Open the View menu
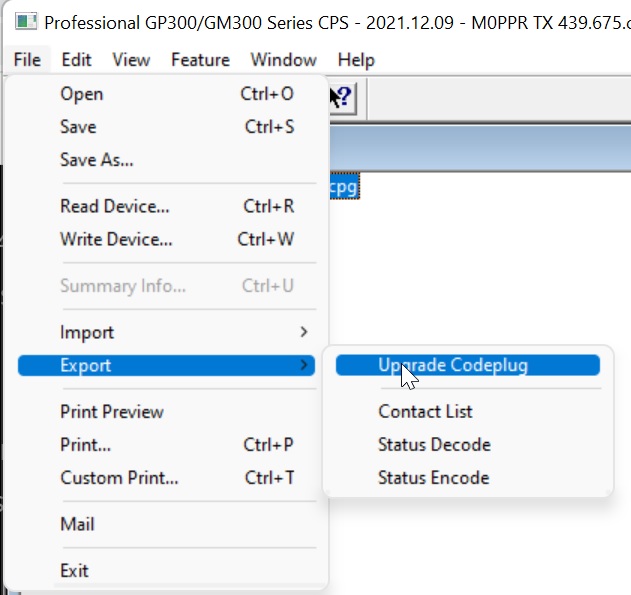This screenshot has width=631, height=595. 131,60
